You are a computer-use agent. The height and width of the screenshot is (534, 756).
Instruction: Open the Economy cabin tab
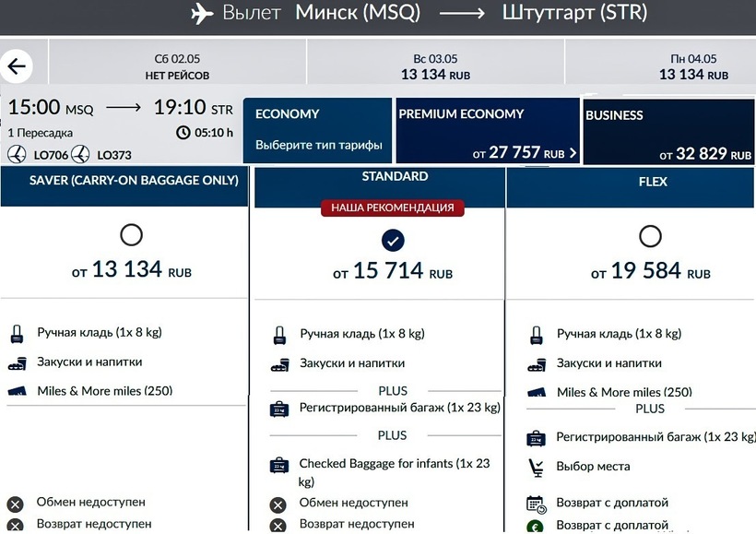pos(317,131)
